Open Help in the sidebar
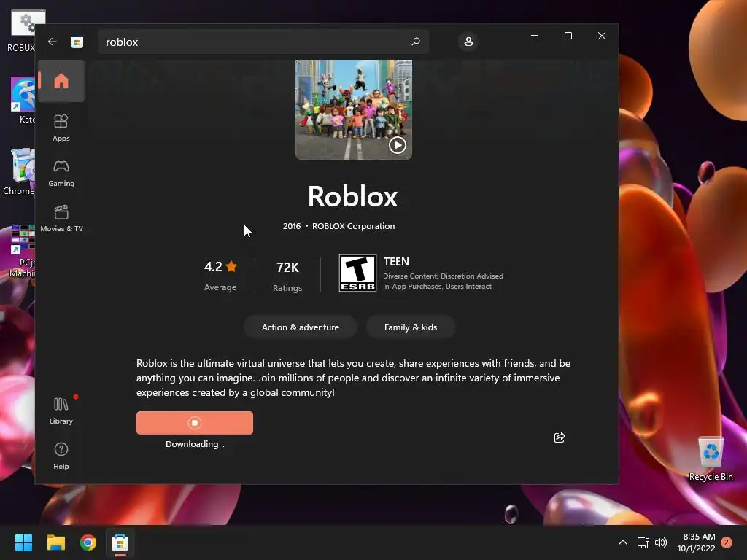The image size is (747, 560). [x=61, y=456]
